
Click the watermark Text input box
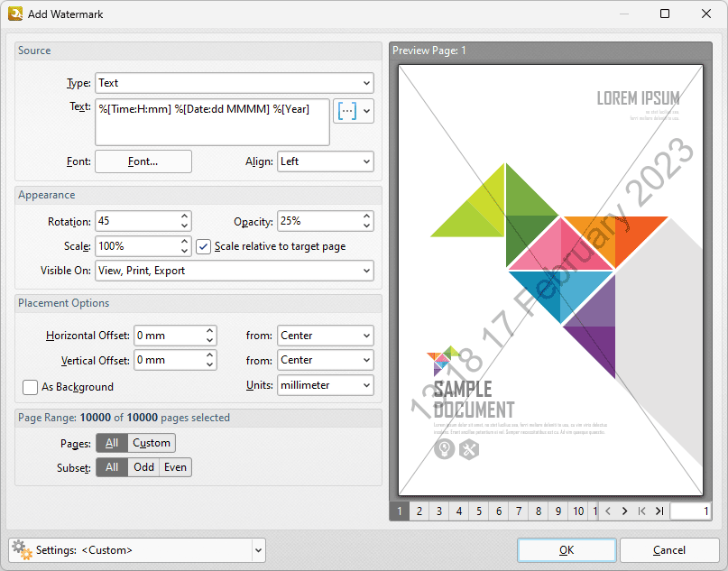212,122
